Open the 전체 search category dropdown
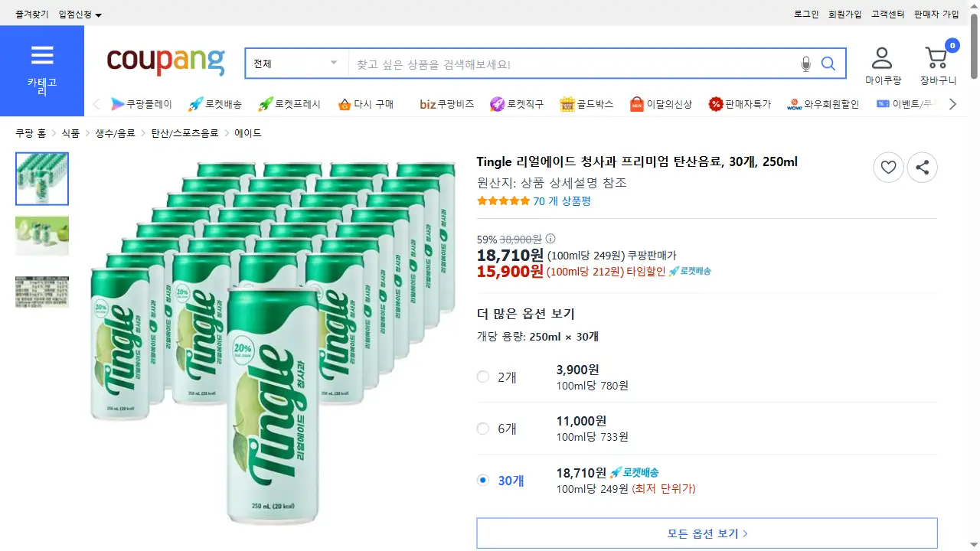 [x=296, y=64]
